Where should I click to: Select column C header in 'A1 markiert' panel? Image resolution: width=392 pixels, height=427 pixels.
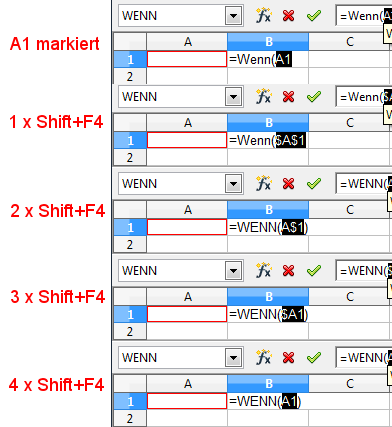(x=349, y=42)
